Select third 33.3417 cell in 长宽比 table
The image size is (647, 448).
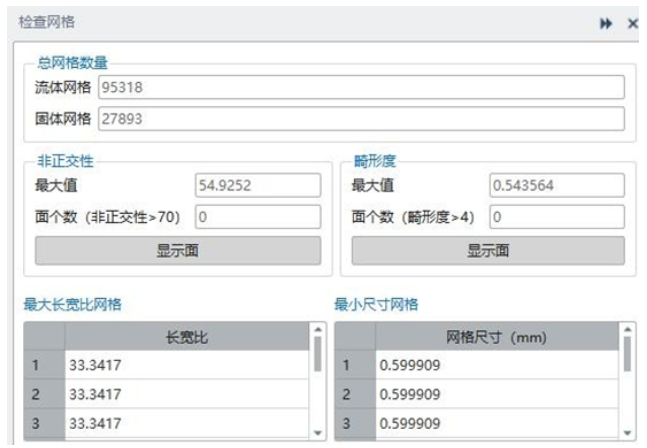(187, 423)
